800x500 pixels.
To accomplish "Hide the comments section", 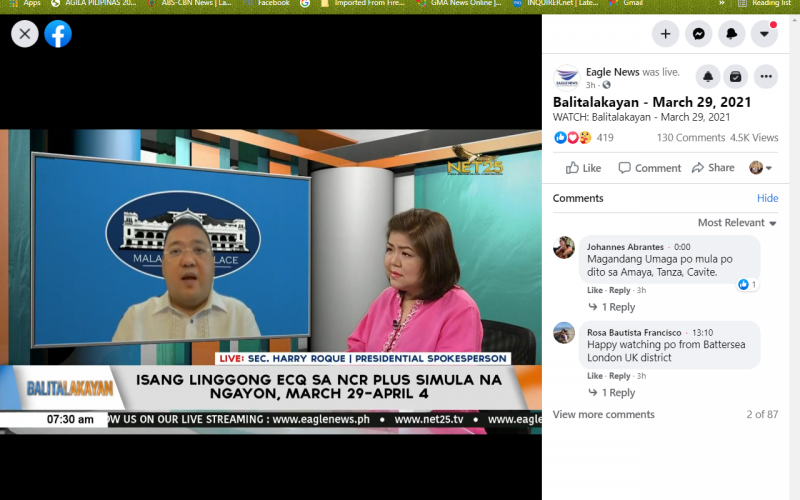I will [x=767, y=198].
